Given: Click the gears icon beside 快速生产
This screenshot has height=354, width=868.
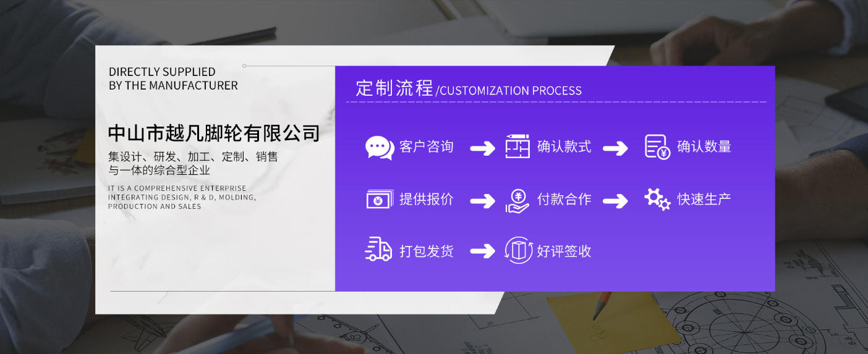Looking at the screenshot, I should click(657, 199).
